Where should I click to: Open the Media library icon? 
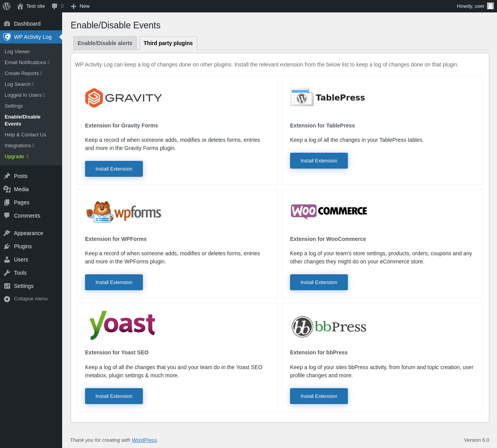click(x=7, y=189)
